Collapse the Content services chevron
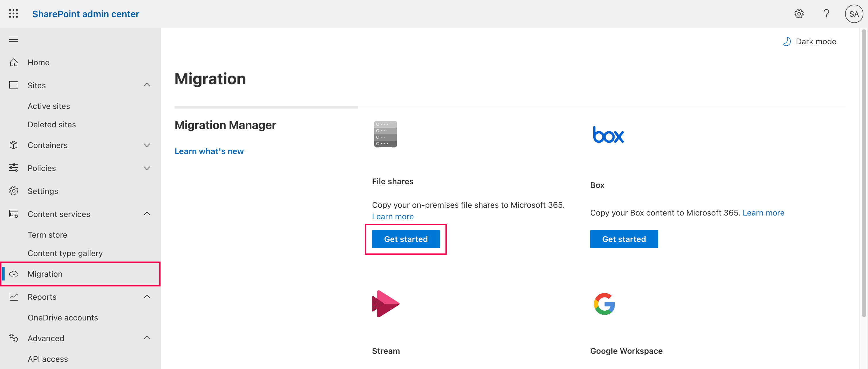This screenshot has width=868, height=369. pos(147,214)
